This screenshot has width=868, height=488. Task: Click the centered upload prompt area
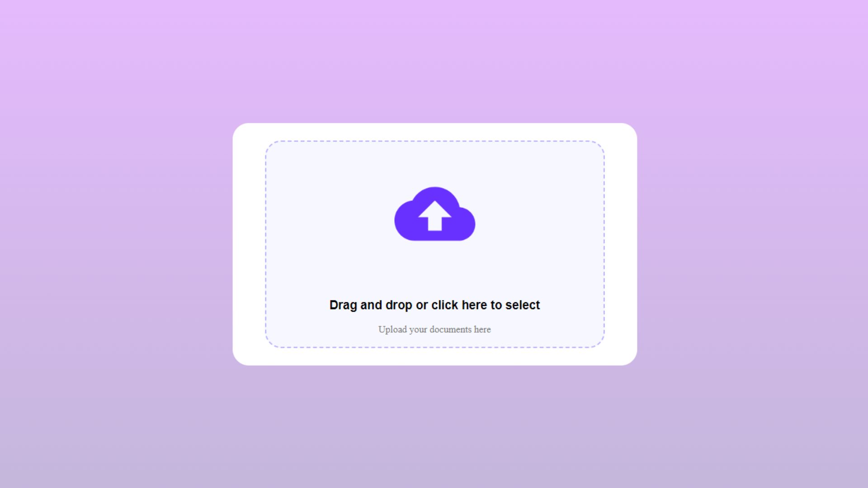(434, 244)
